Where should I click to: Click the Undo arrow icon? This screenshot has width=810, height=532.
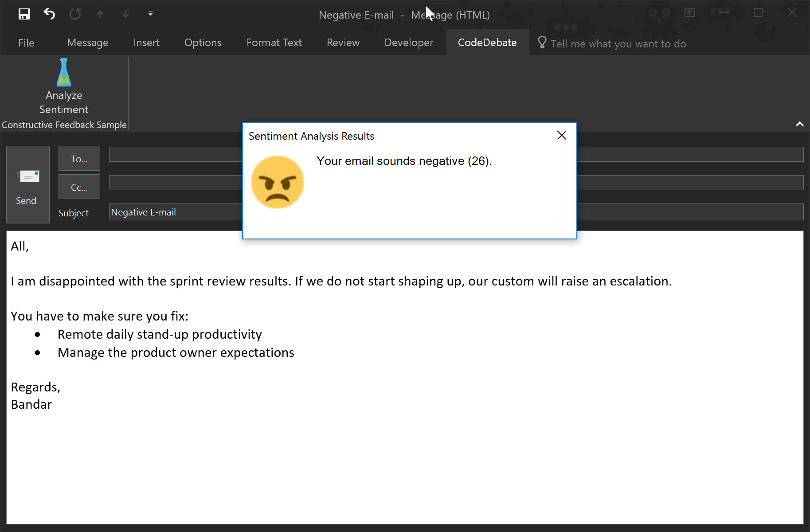(x=49, y=14)
